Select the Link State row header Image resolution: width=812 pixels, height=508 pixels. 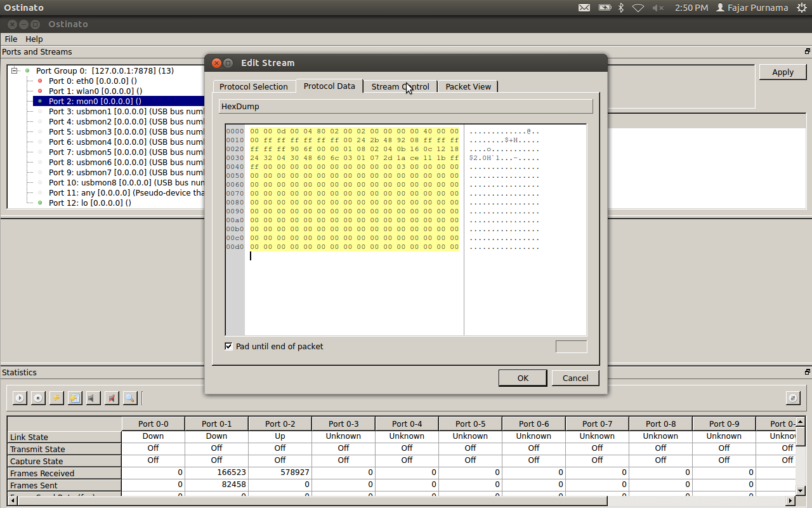coord(64,437)
